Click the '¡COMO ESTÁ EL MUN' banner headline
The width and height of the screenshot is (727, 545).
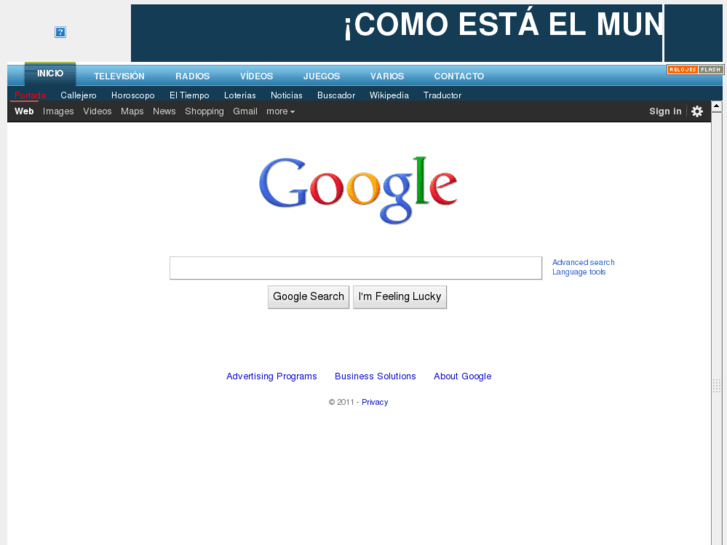(504, 25)
